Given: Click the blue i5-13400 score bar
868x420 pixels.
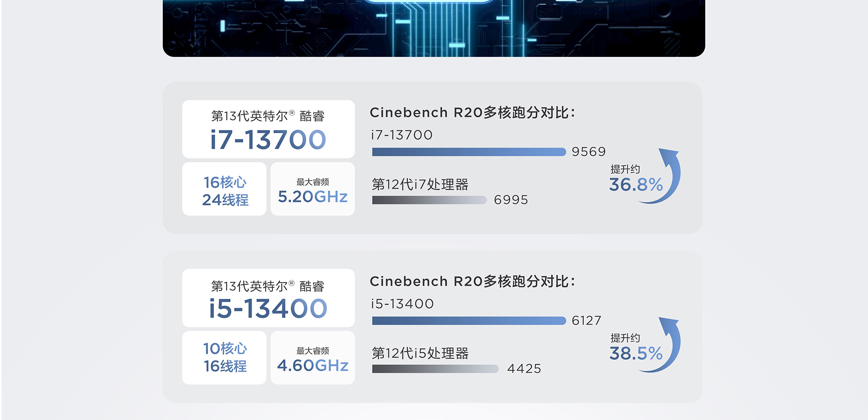Looking at the screenshot, I should click(x=469, y=321).
